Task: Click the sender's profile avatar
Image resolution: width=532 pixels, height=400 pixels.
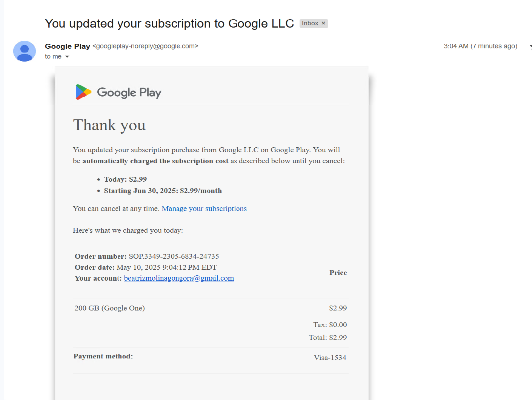Action: click(25, 51)
